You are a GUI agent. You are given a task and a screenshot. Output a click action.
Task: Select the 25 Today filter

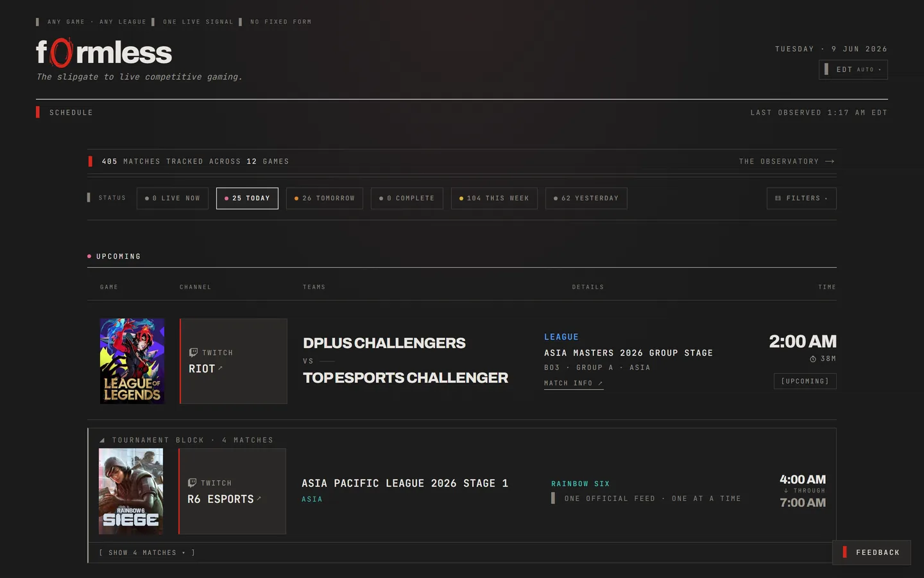(247, 198)
